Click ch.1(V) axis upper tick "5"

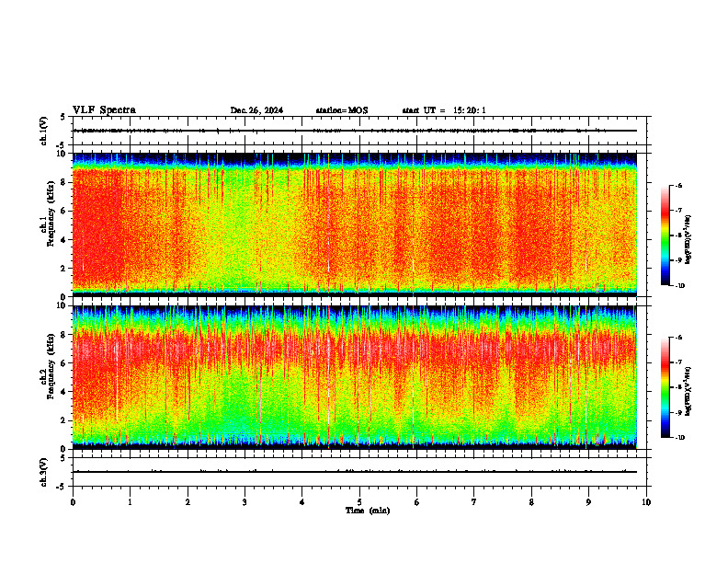coord(63,117)
